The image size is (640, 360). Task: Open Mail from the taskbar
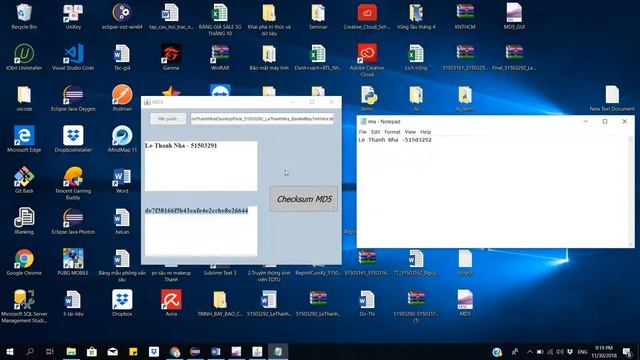113,351
